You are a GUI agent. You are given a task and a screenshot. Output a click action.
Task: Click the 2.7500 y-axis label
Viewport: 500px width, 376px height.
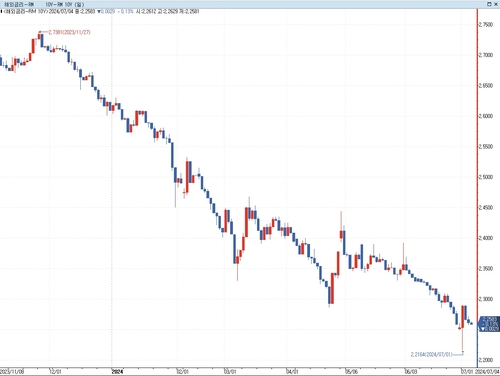(486, 25)
